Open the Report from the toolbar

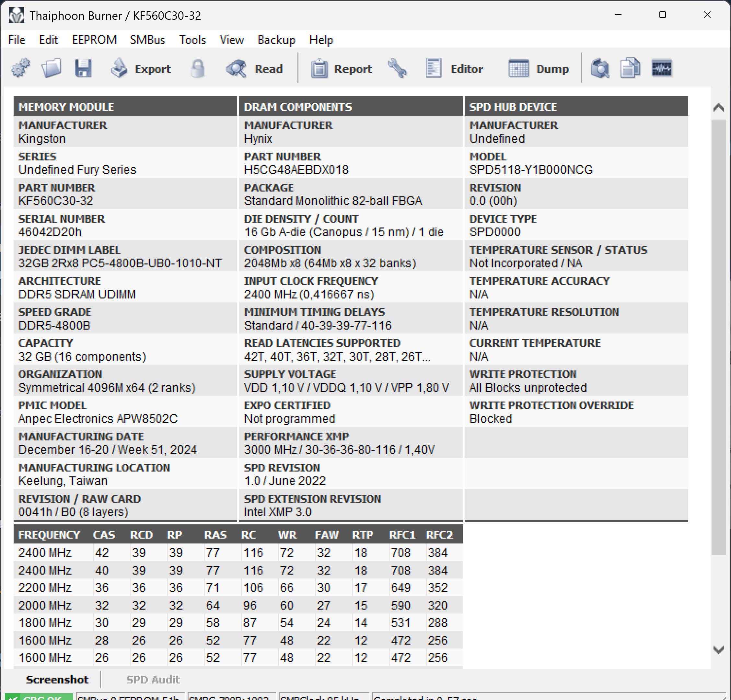pyautogui.click(x=342, y=69)
